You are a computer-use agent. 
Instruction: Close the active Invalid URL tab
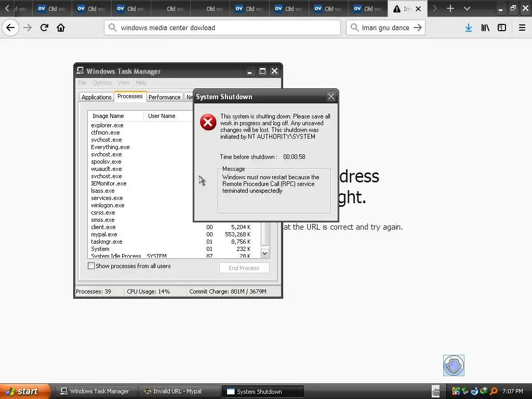tap(418, 9)
